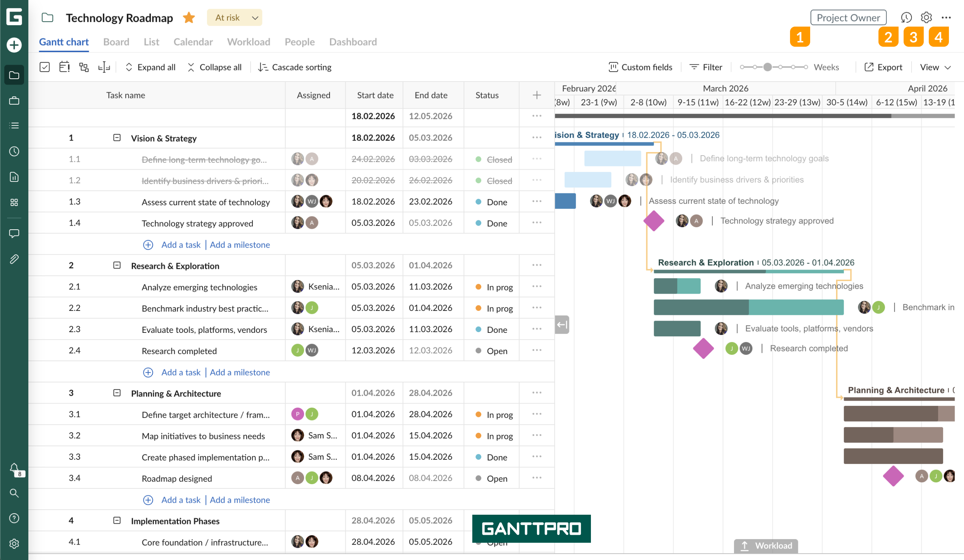Click the zoom slider handle for Weeks
Viewport: 964px width, 560px height.
[x=767, y=67]
